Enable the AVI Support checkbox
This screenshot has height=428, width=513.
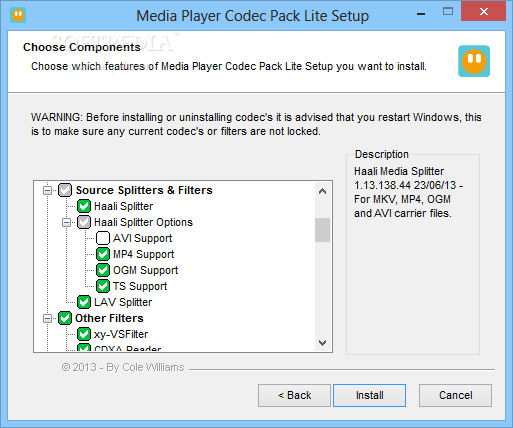103,238
